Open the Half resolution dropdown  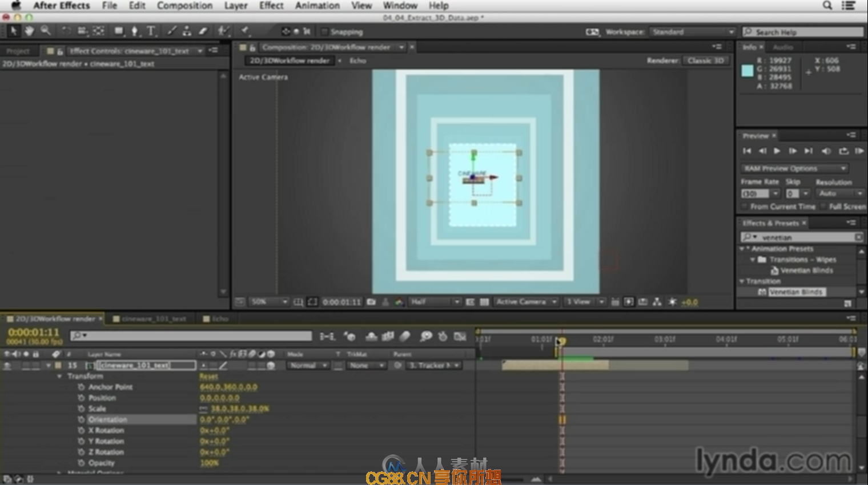point(435,302)
